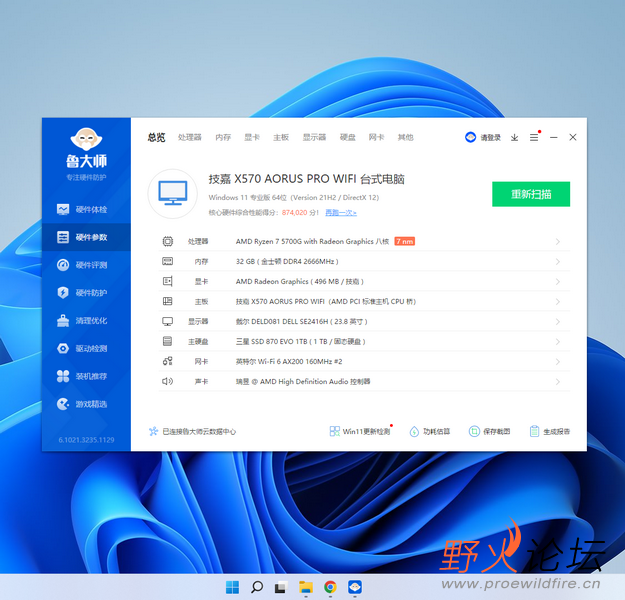Click the 主板 motherboard icon
The image size is (625, 600).
(x=168, y=301)
